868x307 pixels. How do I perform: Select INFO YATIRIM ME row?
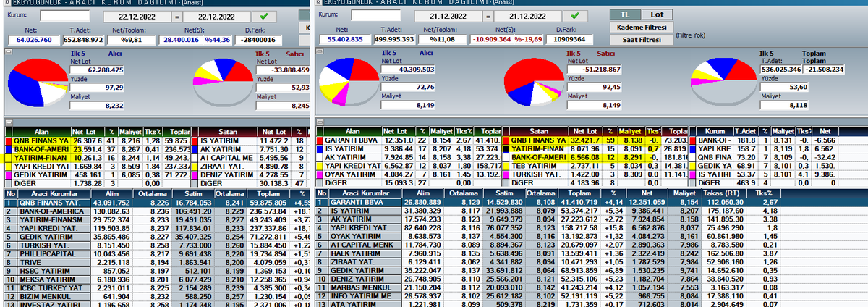tap(591, 298)
